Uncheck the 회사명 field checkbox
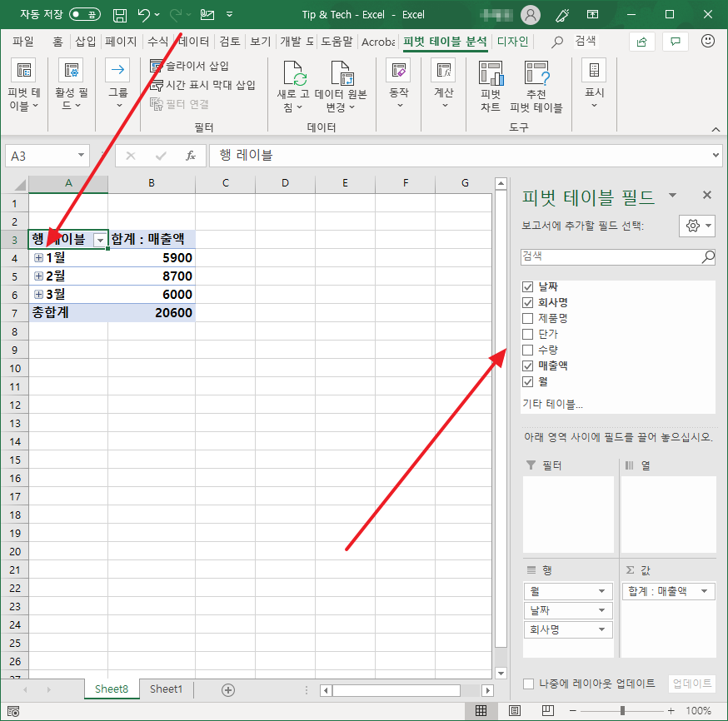Screen dimensions: 728x721 tap(527, 302)
